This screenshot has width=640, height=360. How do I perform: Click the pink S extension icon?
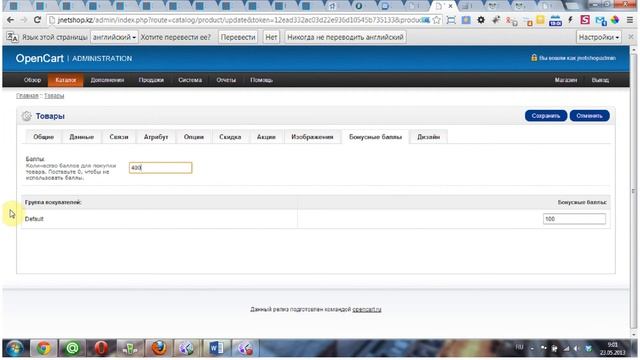(585, 20)
